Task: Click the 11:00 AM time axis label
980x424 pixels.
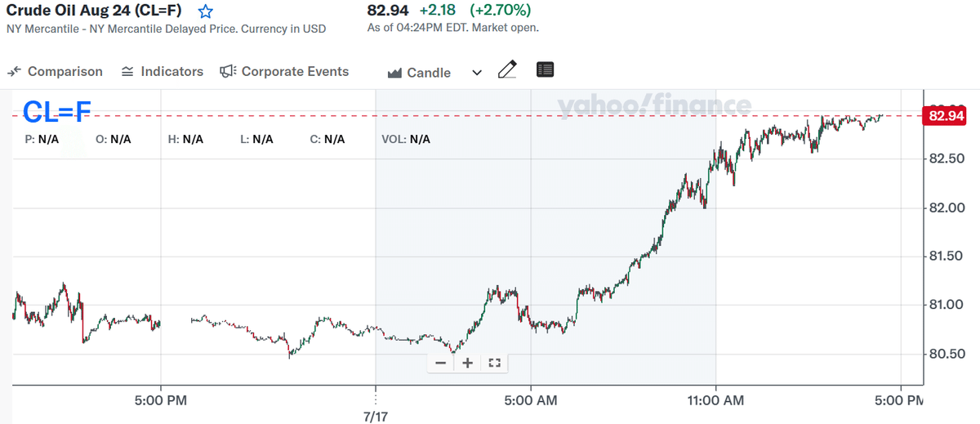Action: 715,400
